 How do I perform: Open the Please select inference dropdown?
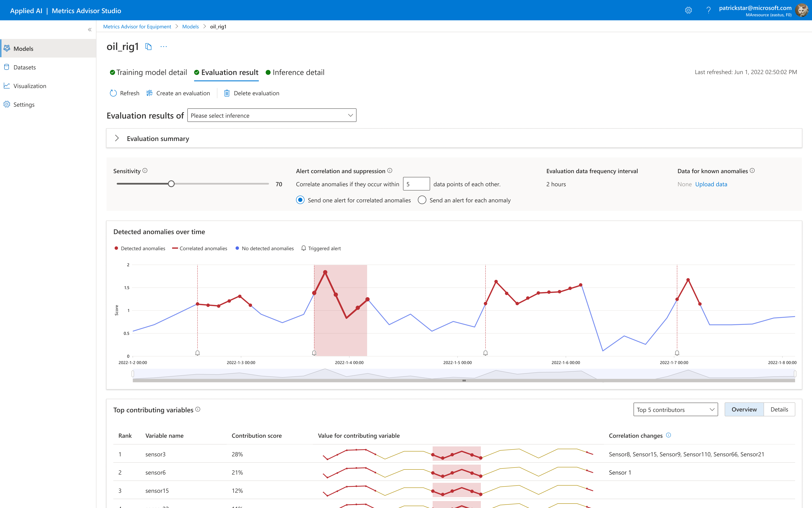pyautogui.click(x=272, y=115)
